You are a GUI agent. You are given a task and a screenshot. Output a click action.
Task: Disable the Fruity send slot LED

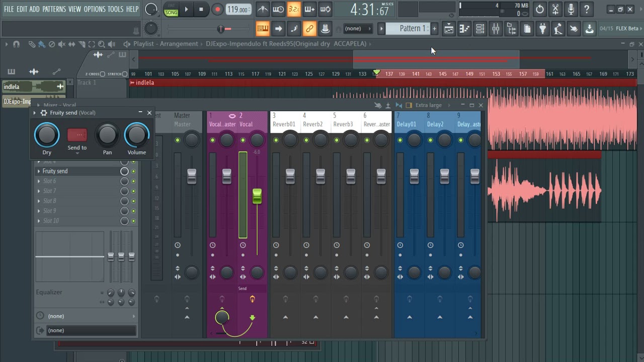133,171
